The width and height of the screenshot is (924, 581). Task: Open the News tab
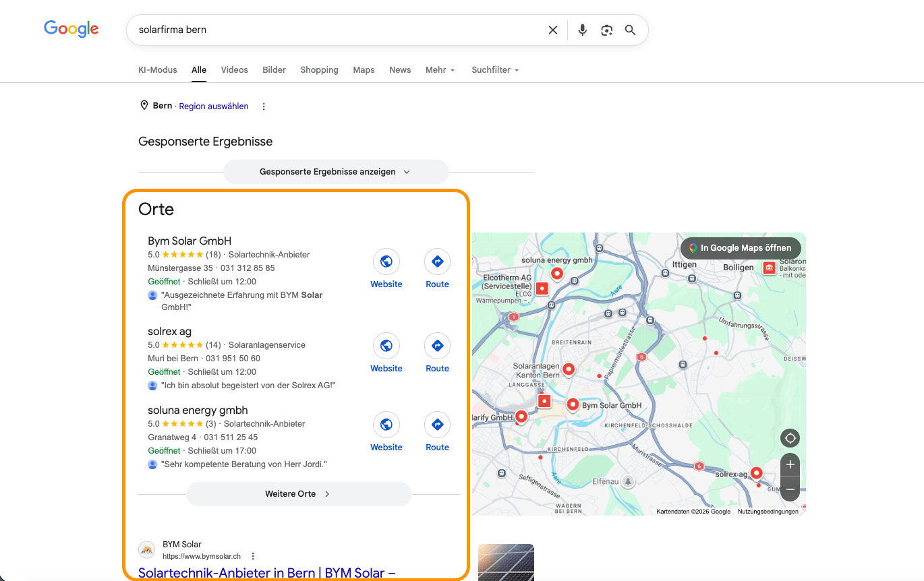pos(400,70)
